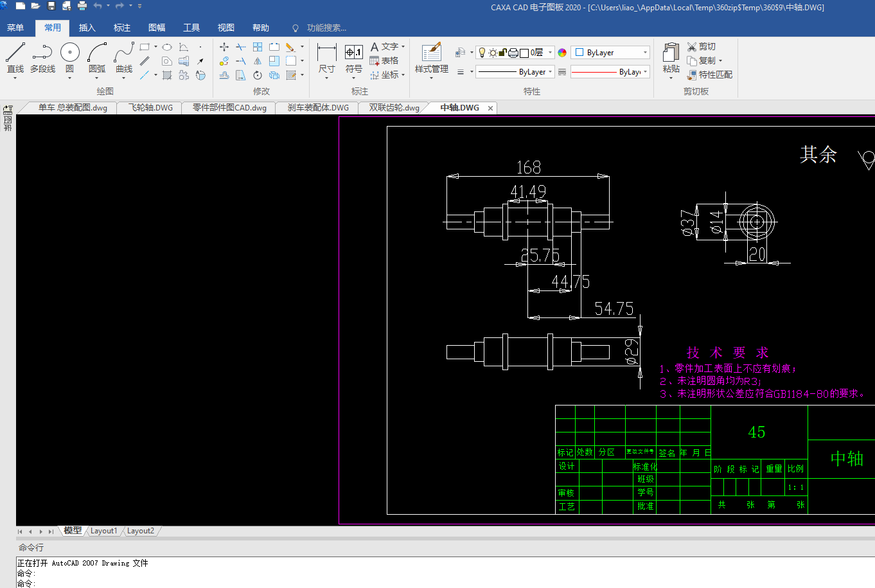Open the layer properties manager icon

click(460, 53)
